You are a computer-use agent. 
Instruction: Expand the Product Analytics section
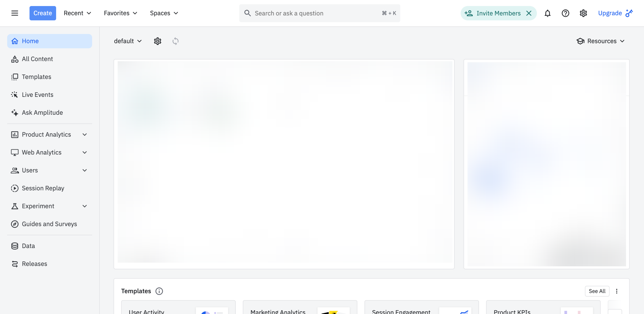tap(85, 135)
